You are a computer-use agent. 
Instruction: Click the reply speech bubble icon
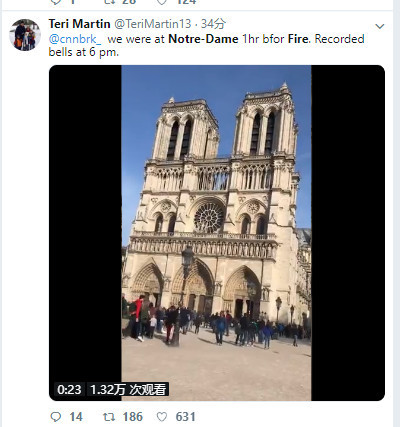pyautogui.click(x=55, y=417)
